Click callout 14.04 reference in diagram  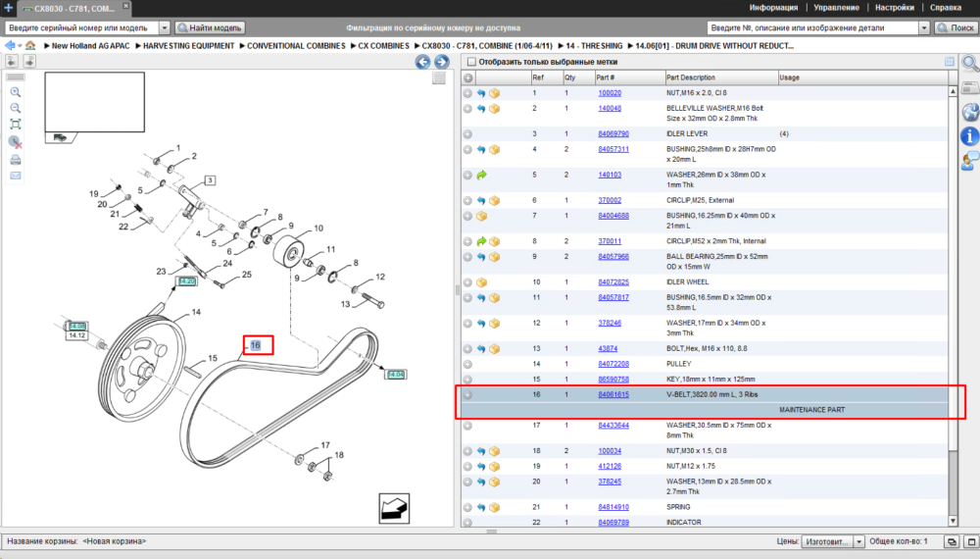(x=396, y=375)
